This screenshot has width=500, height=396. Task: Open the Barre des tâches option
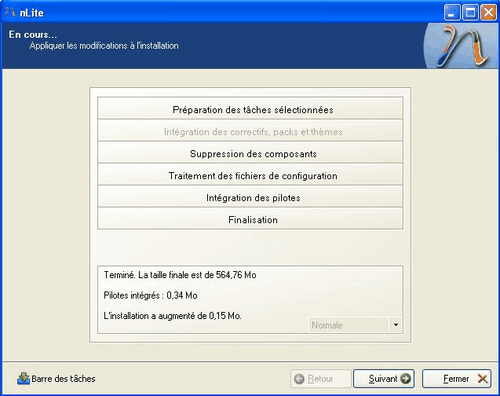click(56, 379)
